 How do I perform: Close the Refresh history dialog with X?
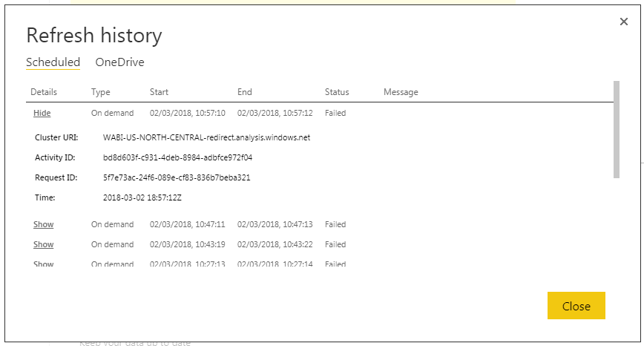tap(623, 22)
